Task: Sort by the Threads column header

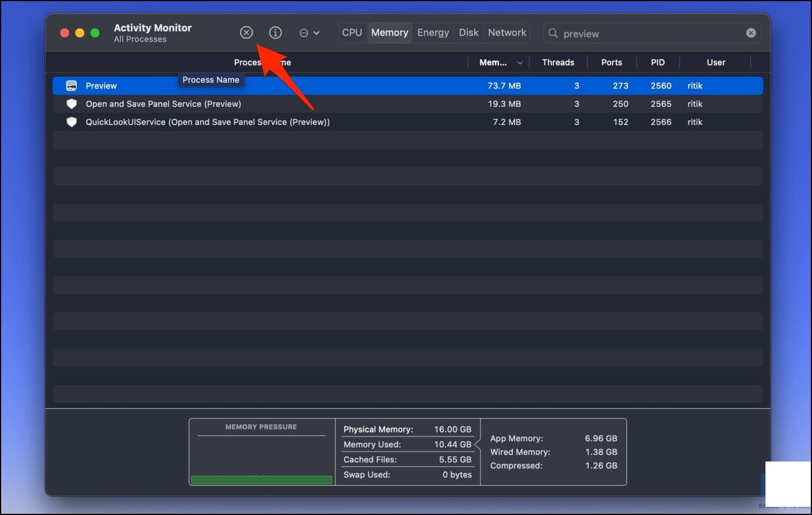Action: click(558, 62)
